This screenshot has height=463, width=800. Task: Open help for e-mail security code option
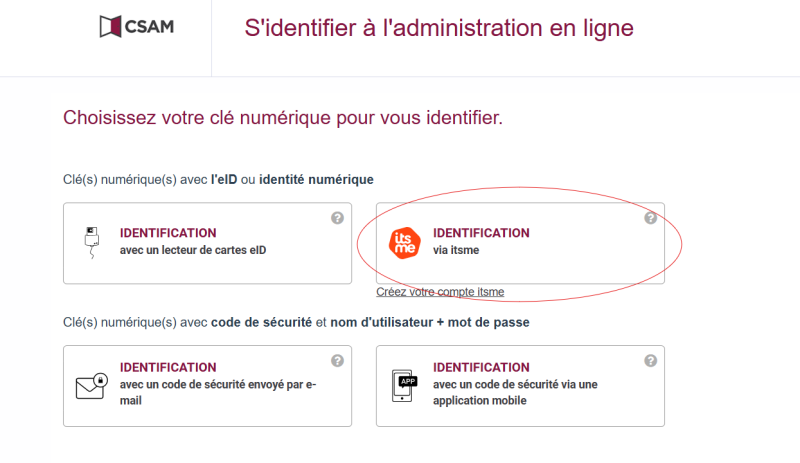pyautogui.click(x=337, y=361)
